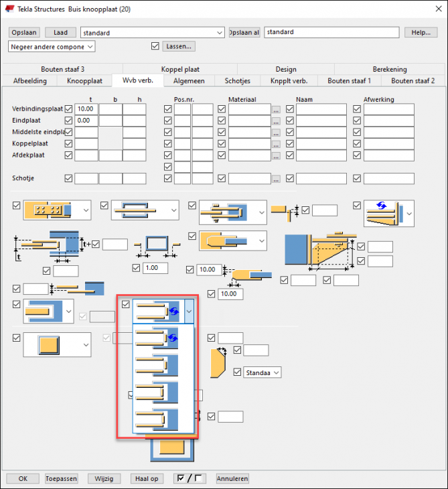Uncheck the Verbindingsplaat thickness checkbox

point(68,109)
